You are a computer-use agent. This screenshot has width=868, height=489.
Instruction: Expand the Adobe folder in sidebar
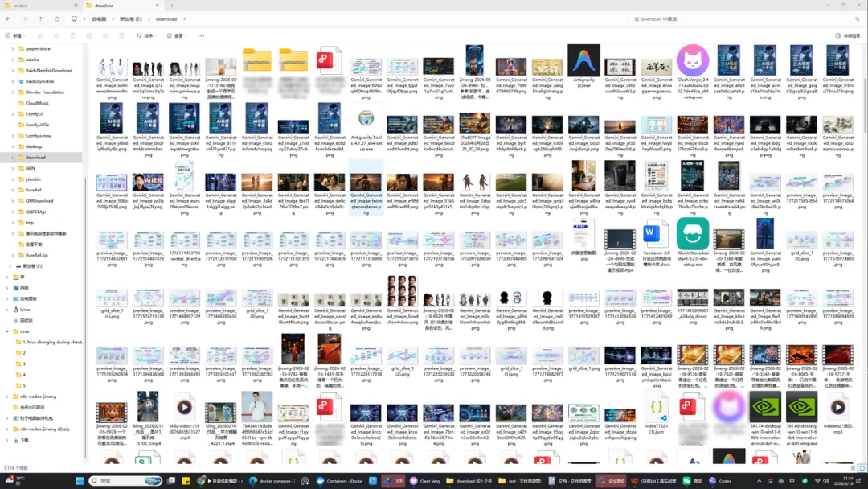[13, 60]
